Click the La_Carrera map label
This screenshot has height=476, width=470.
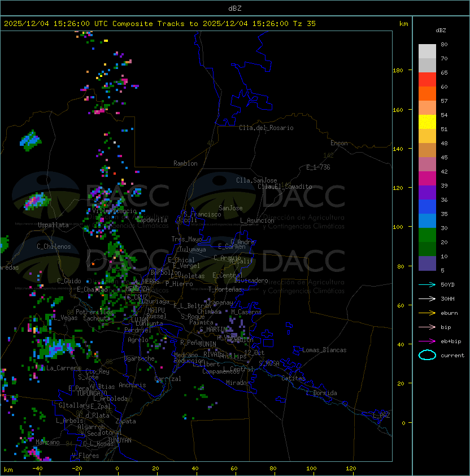click(x=63, y=368)
